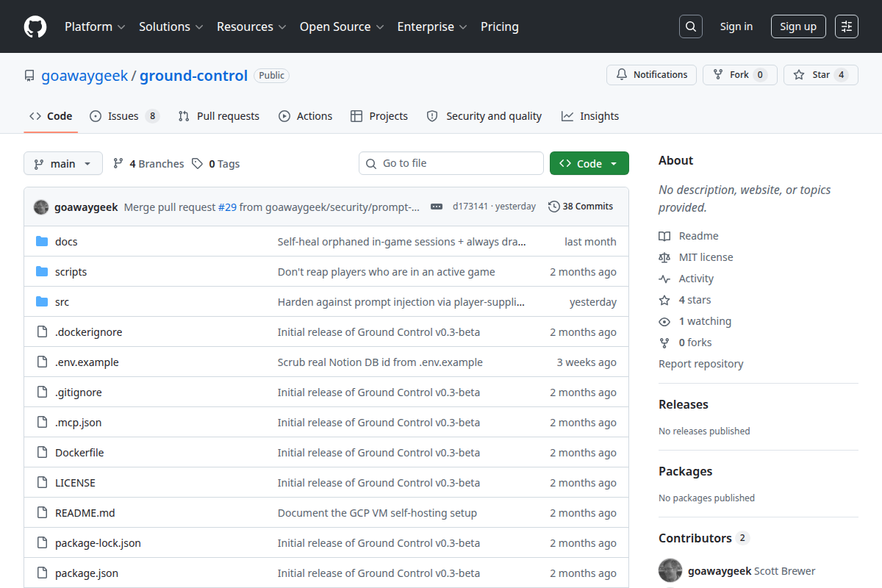Image resolution: width=882 pixels, height=588 pixels.
Task: Click Report repository link
Action: [700, 364]
